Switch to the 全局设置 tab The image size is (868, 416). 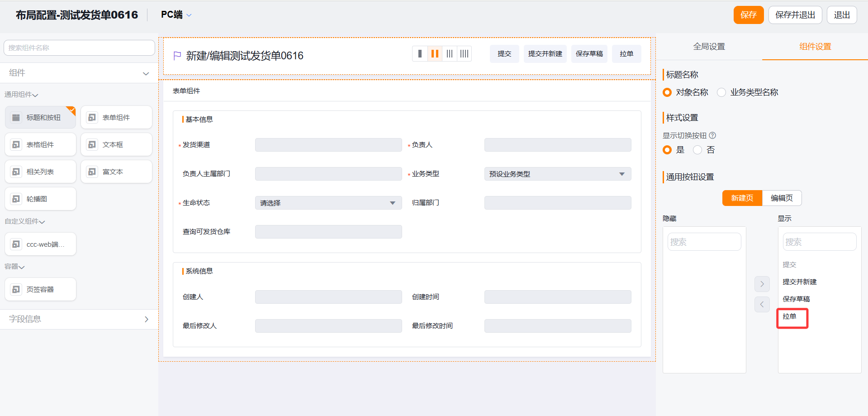[x=709, y=47]
